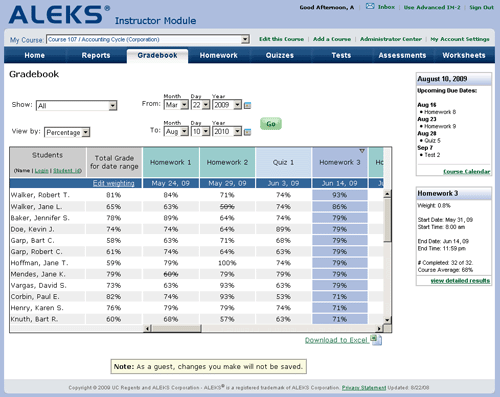
Task: Click Use Advanced IM-2 link
Action: pyautogui.click(x=432, y=7)
